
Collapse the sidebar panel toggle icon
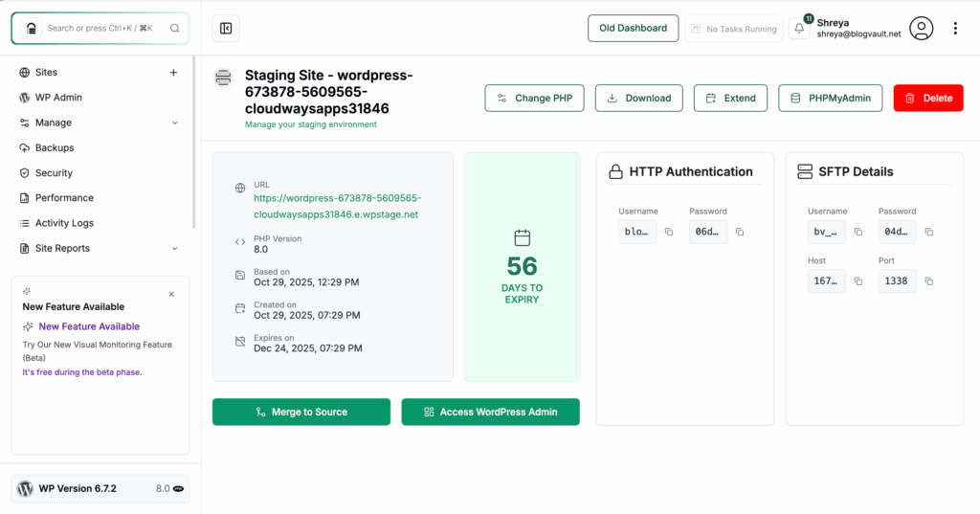(226, 28)
